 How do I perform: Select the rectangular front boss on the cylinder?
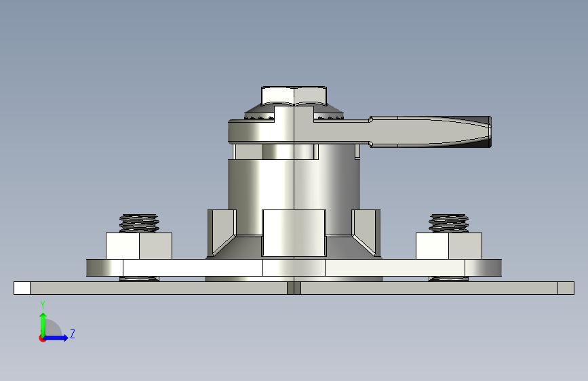(294, 233)
